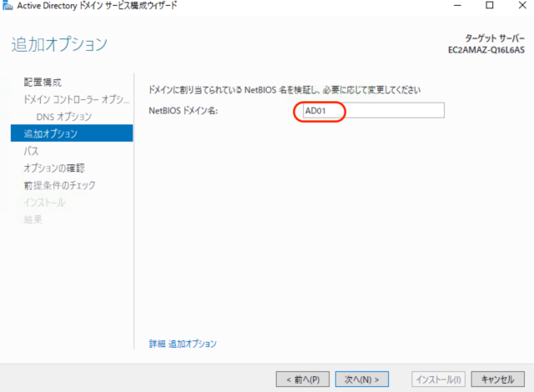Image resolution: width=534 pixels, height=392 pixels.
Task: Minimize the configuration wizard window
Action: pos(456,6)
